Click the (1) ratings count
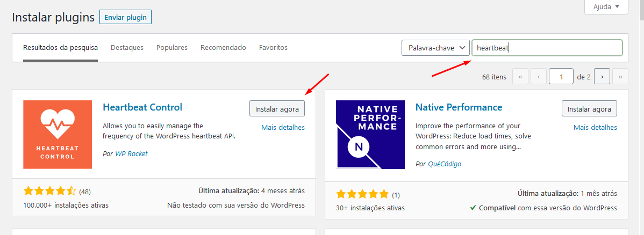Image resolution: width=644 pixels, height=235 pixels. click(396, 194)
